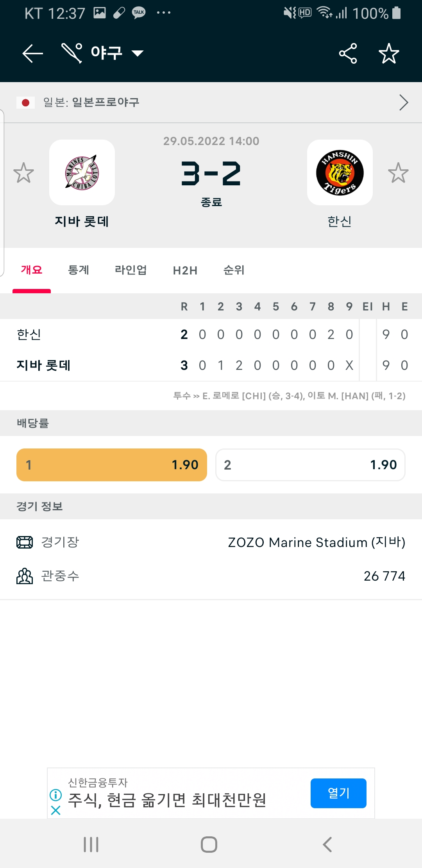Open the 순위 tab

click(234, 270)
